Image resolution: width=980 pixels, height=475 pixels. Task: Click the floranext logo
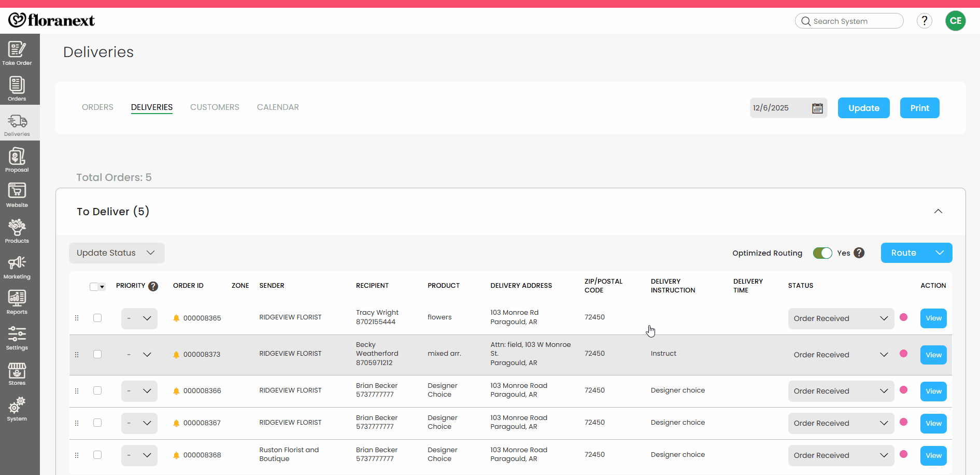click(x=52, y=20)
